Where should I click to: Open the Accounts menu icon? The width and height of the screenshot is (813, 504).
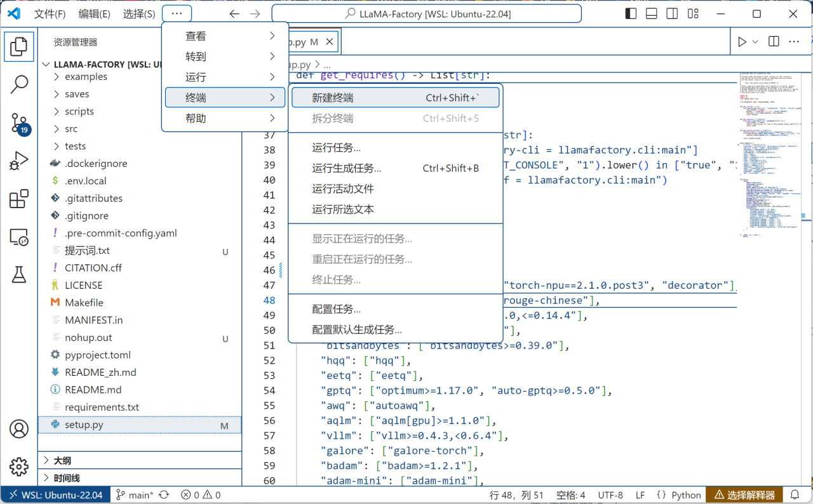tap(19, 429)
